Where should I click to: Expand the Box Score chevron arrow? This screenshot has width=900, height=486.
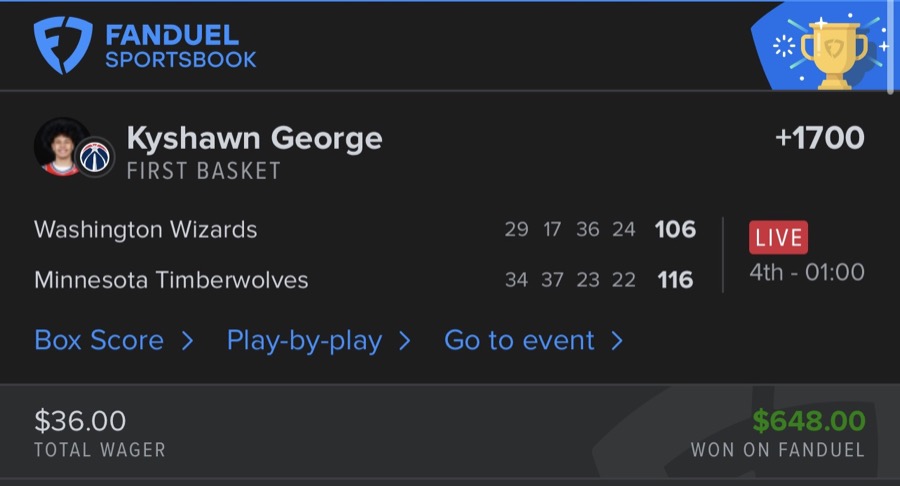click(187, 341)
